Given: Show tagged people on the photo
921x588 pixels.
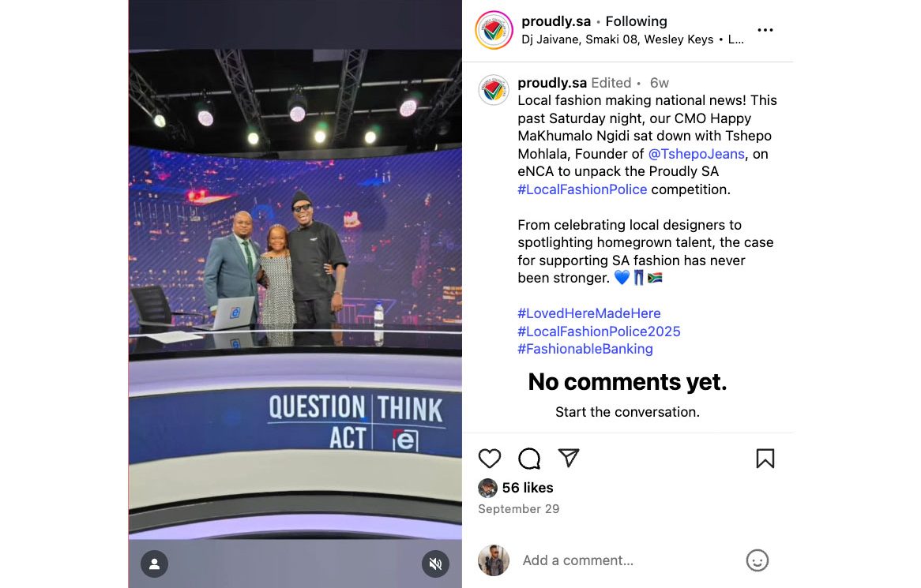Looking at the screenshot, I should click(155, 564).
